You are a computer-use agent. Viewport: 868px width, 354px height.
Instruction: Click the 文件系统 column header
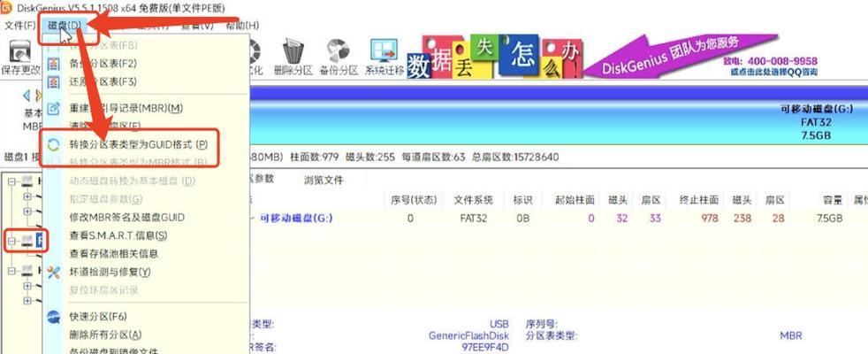(473, 200)
